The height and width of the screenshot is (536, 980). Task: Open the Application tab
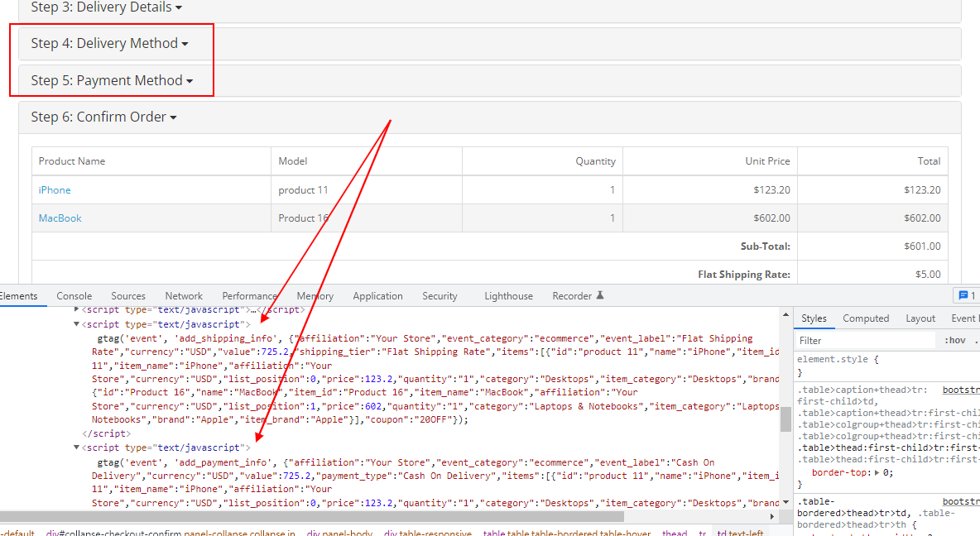click(377, 296)
